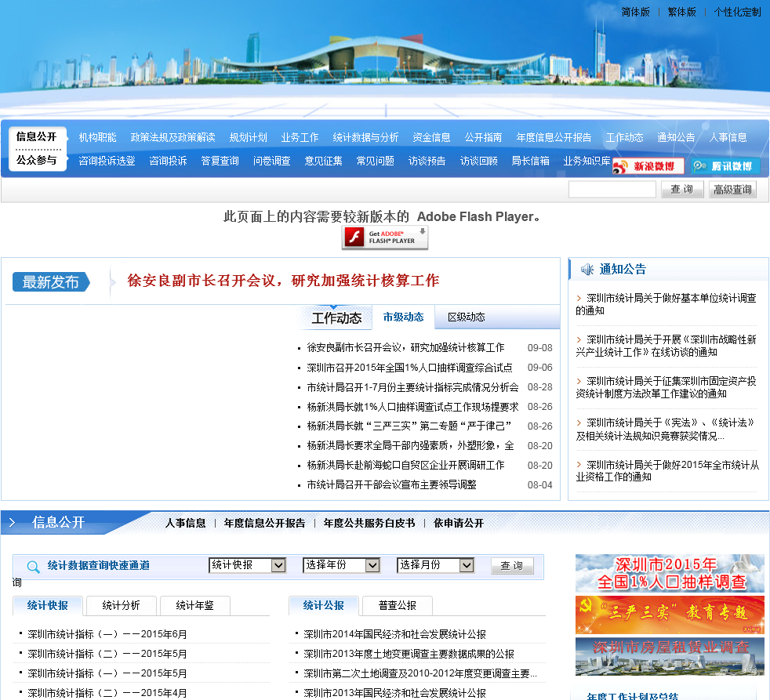The width and height of the screenshot is (770, 700).
Task: Switch to 简体版 language link
Action: point(635,12)
